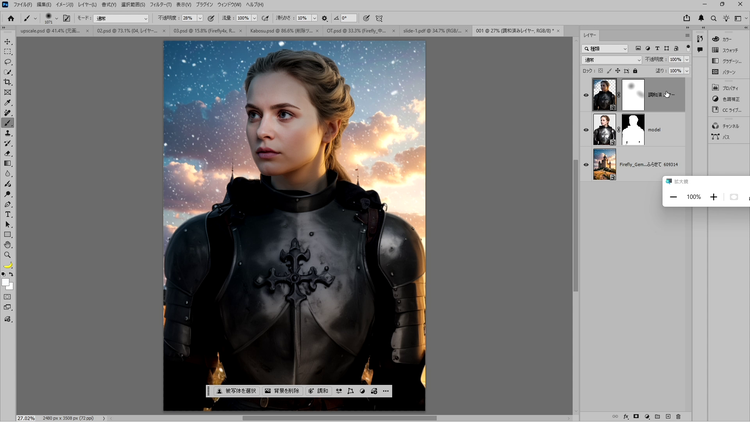
Task: Open the brush blending mode dropdown
Action: [122, 18]
